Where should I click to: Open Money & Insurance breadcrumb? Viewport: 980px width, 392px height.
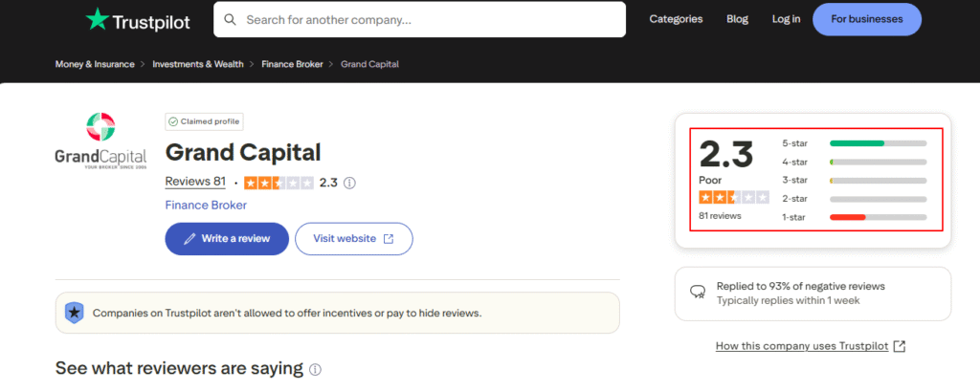[95, 64]
